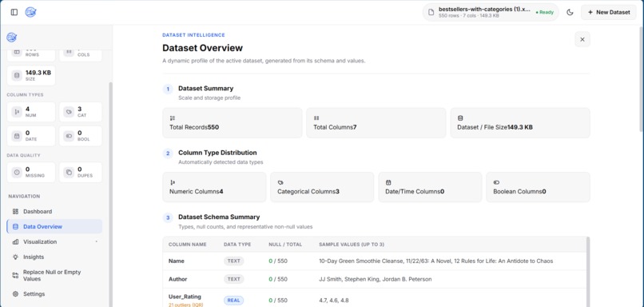This screenshot has width=644, height=307.
Task: Expand the Visualization submenu arrow
Action: 97,241
